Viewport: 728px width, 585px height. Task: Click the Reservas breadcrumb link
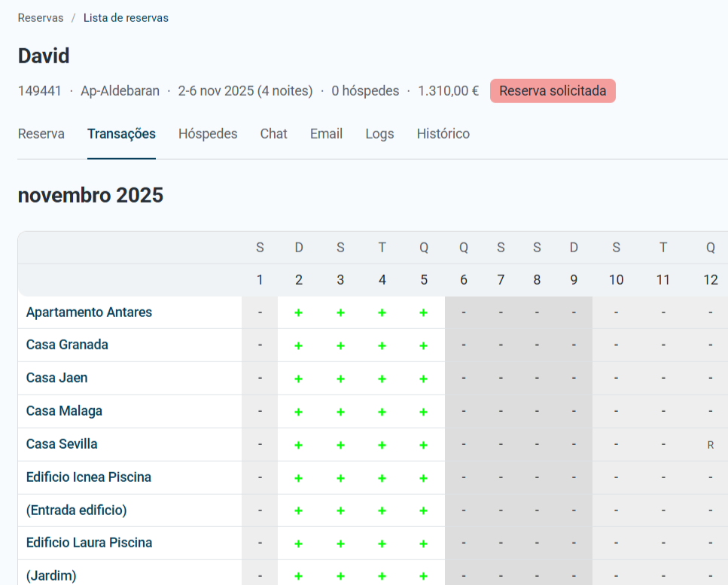tap(41, 17)
